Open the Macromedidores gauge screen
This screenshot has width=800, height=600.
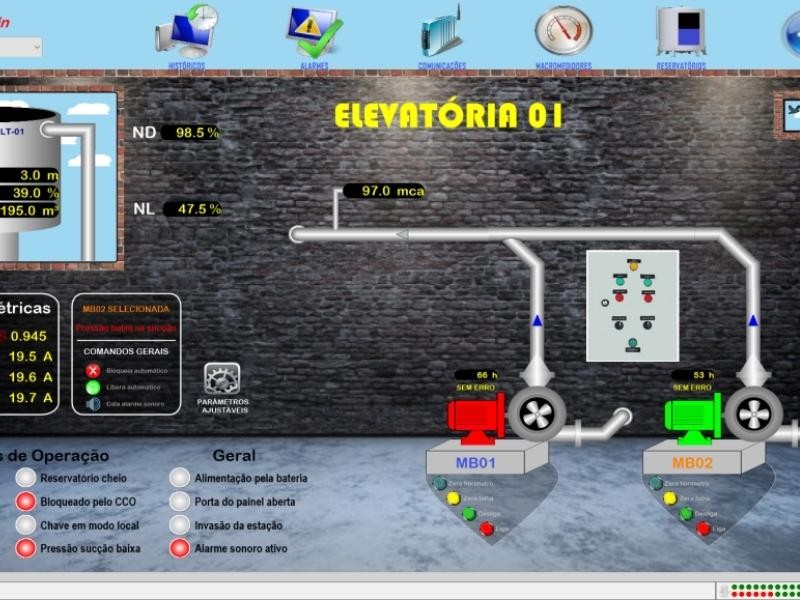tap(562, 32)
